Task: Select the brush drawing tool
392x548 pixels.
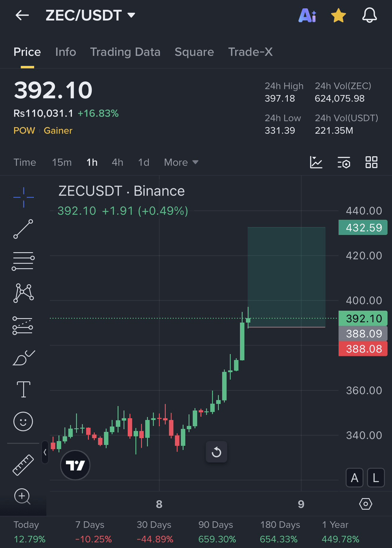Action: point(23,358)
